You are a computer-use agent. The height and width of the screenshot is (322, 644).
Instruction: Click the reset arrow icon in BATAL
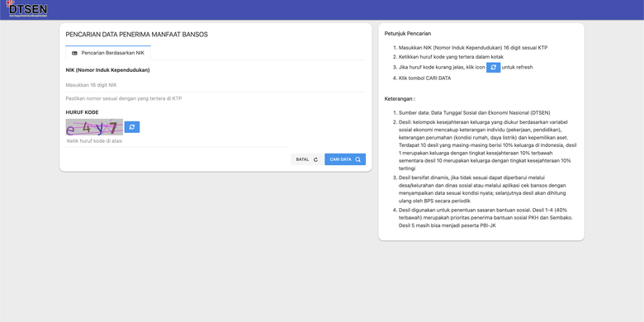pos(315,160)
